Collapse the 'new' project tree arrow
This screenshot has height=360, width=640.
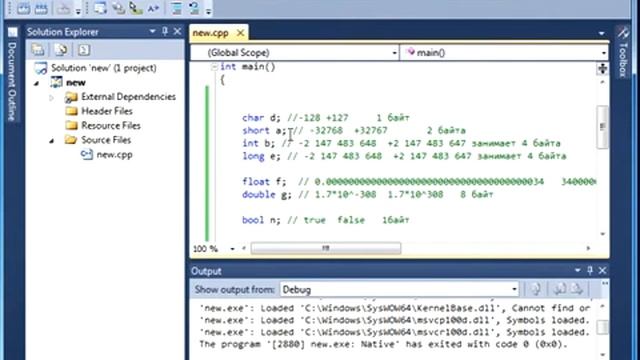tap(37, 83)
